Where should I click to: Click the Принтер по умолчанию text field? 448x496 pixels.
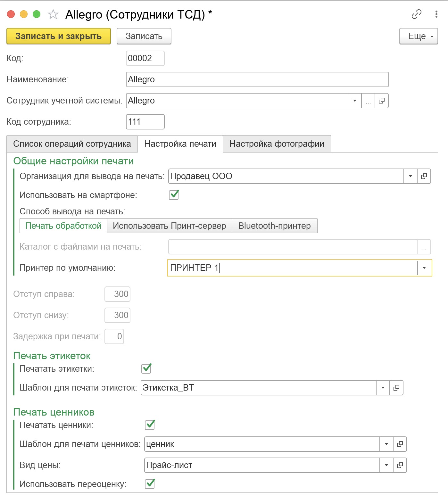pos(293,268)
